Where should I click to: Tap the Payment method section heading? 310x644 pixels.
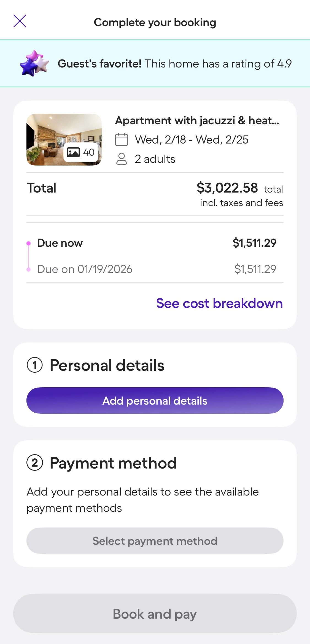point(113,463)
